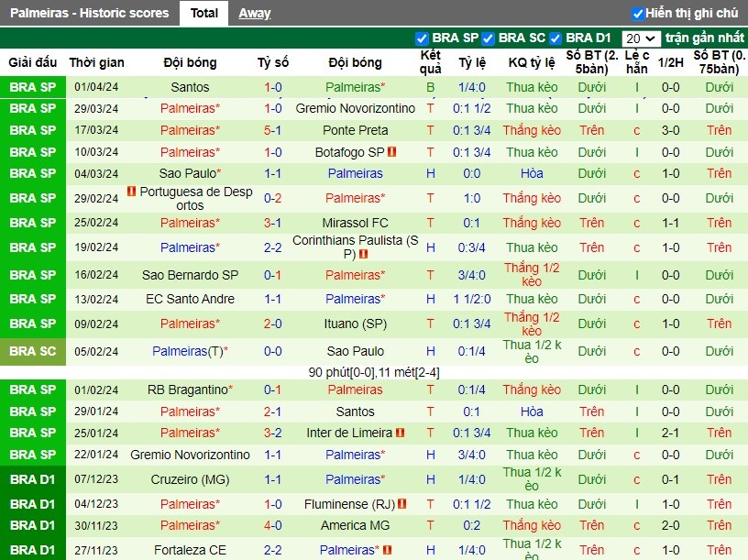
Task: Click the KQ tỷ lệ column header
Action: [532, 62]
